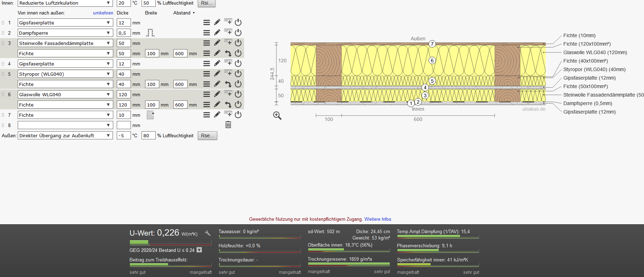
Task: Insert a layer above Styropor (WLG040)
Action: (x=228, y=73)
